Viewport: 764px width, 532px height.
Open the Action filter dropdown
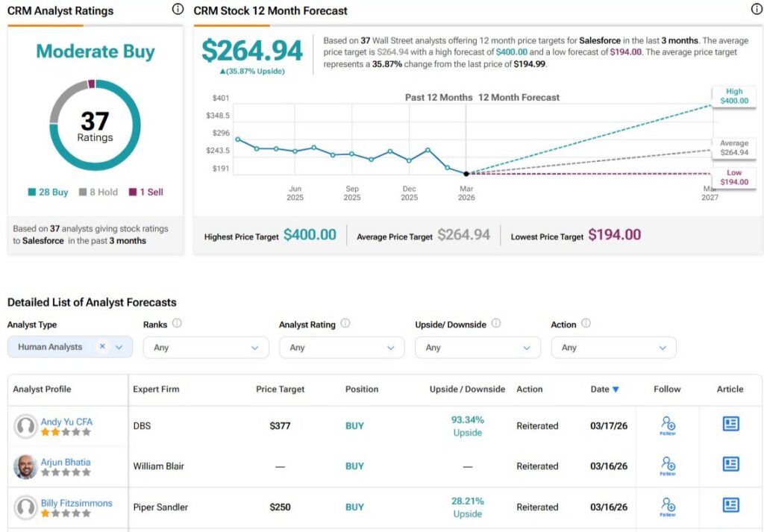(613, 348)
